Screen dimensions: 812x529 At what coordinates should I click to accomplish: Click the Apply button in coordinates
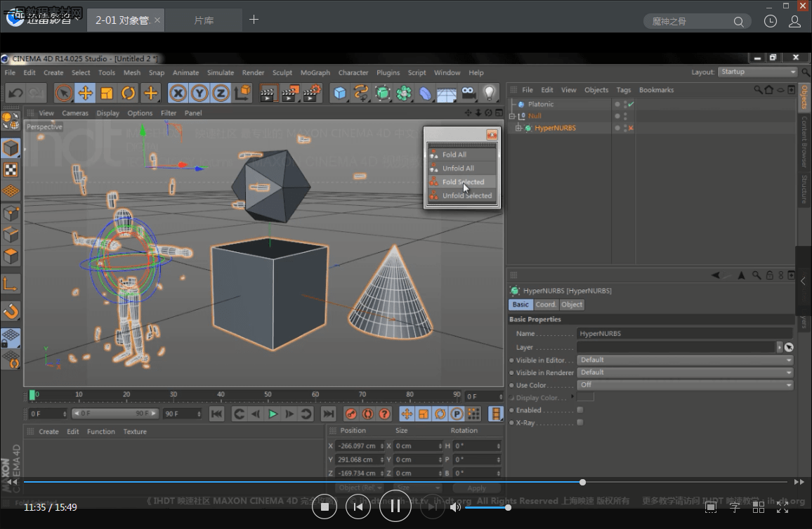click(476, 488)
